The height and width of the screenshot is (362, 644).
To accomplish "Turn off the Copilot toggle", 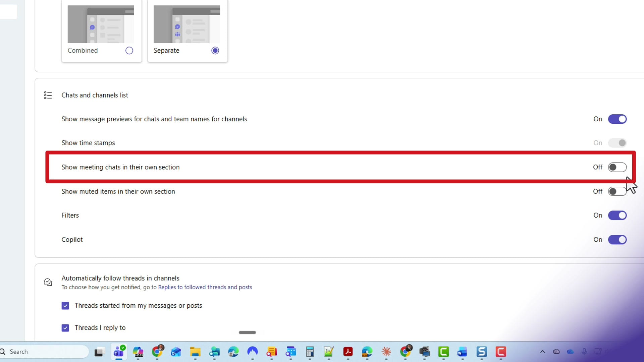I will [x=617, y=240].
